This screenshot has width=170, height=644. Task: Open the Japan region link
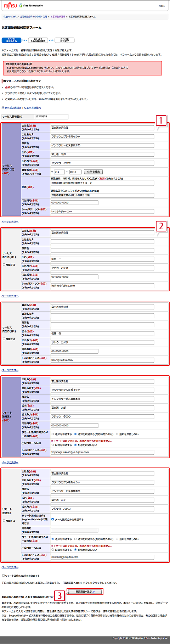[x=161, y=6]
